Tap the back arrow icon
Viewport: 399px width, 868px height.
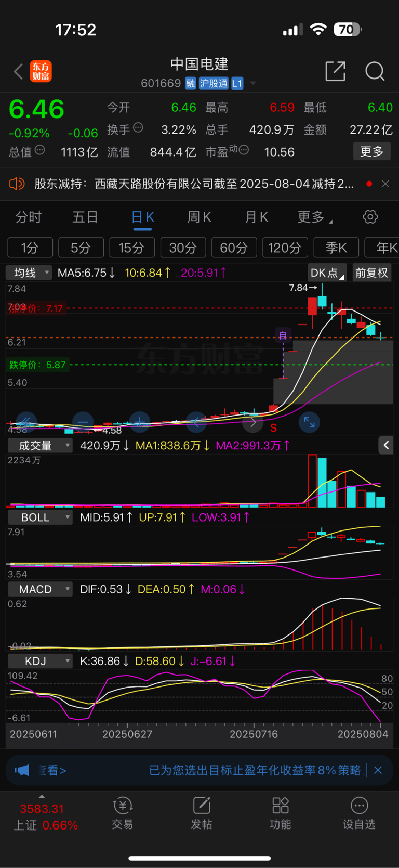point(18,71)
